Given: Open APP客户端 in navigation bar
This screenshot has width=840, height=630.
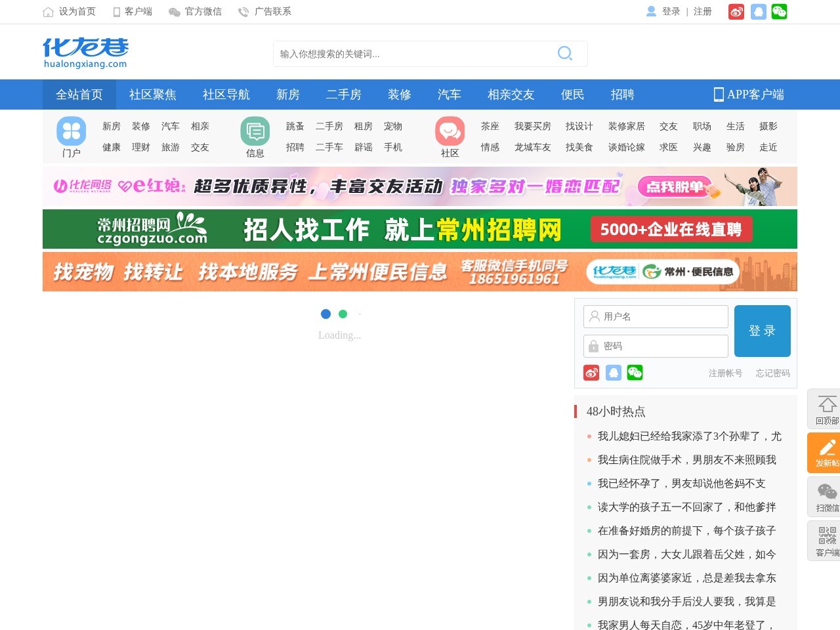Looking at the screenshot, I should (x=749, y=94).
